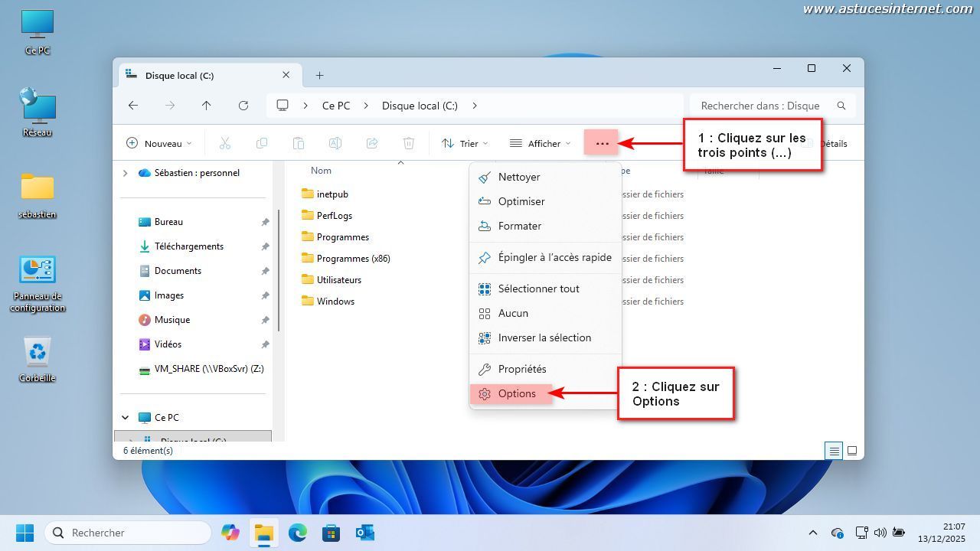Click the Up arrow navigation button
The height and width of the screenshot is (551, 980).
[x=206, y=106]
